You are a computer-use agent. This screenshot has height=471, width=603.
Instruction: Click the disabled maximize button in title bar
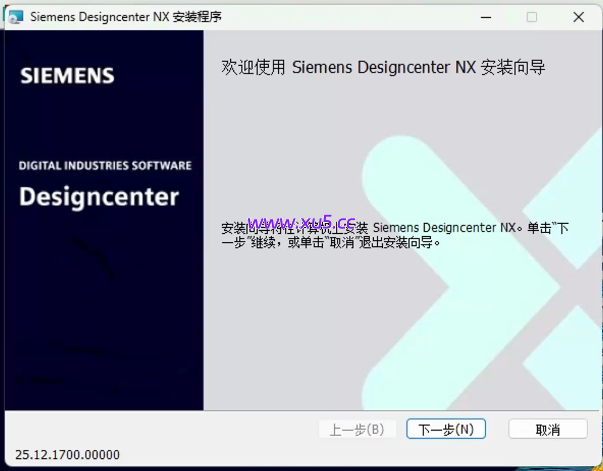[x=531, y=17]
